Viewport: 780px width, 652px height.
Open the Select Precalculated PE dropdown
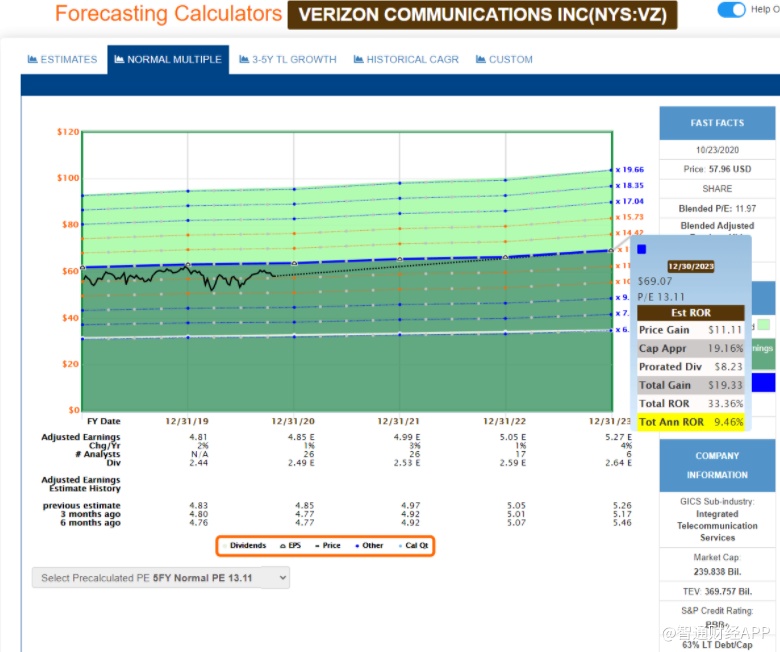(x=161, y=578)
